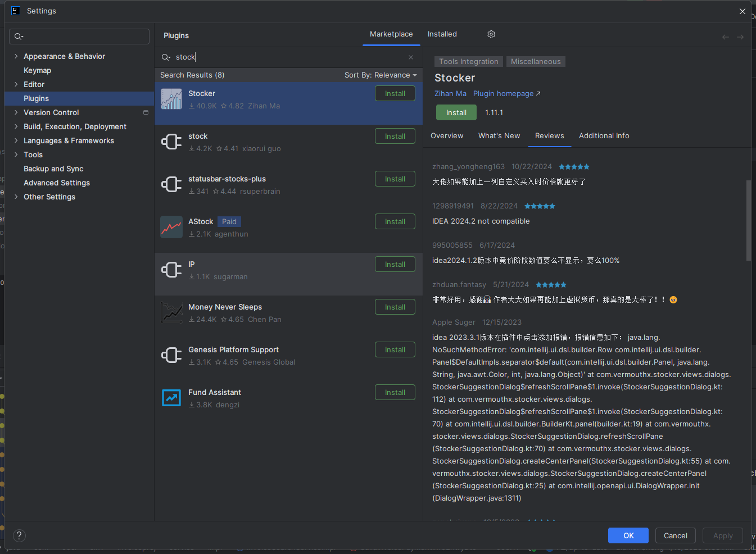Install the Stocker plugin from list
756x554 pixels.
395,93
